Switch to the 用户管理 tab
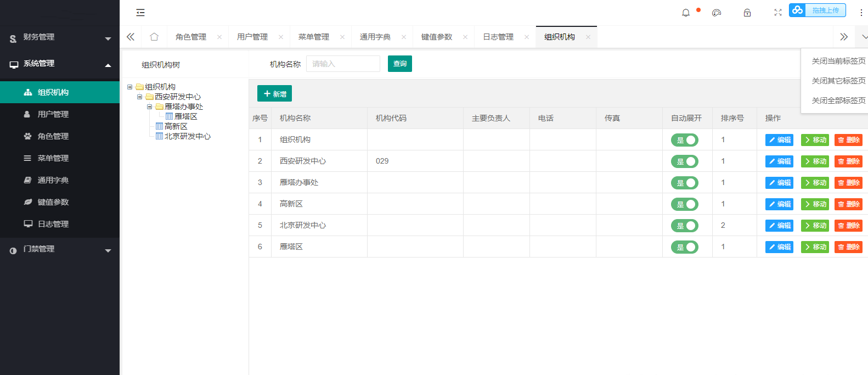The height and width of the screenshot is (375, 868). (x=252, y=37)
